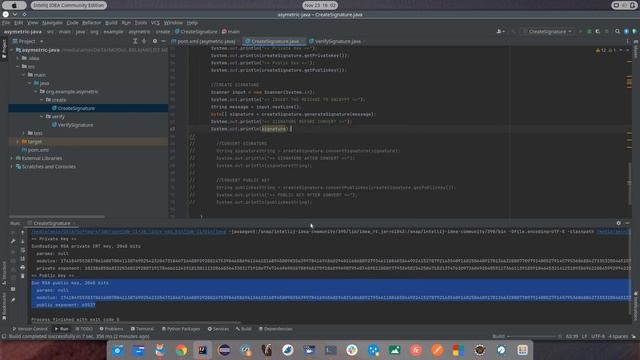The image size is (640, 360).
Task: Select the CreateSignature tab in the Run panel
Action: coord(51,223)
